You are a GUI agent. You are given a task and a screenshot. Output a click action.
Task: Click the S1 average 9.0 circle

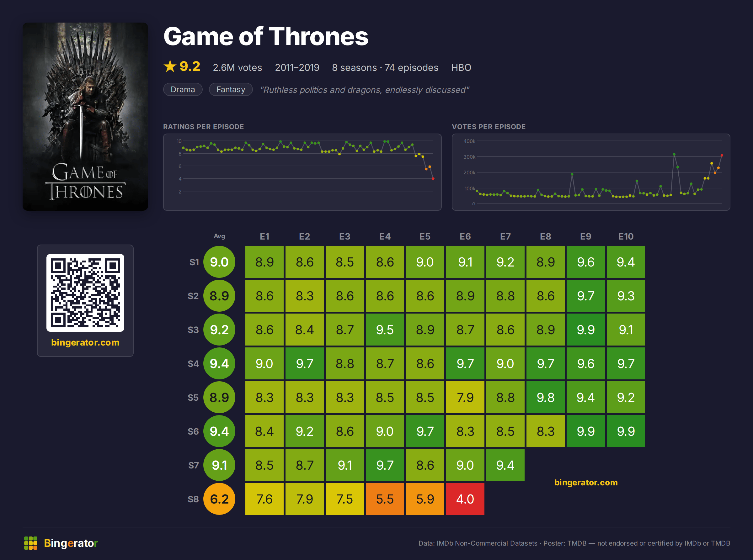coord(219,262)
